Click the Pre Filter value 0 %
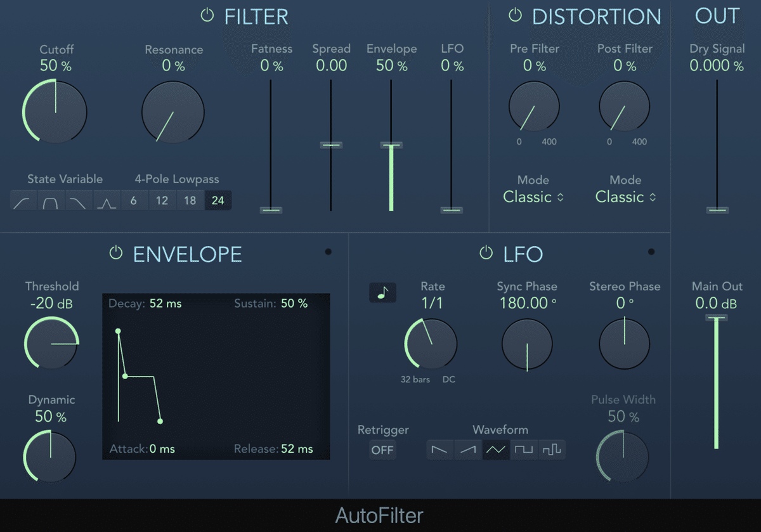Viewport: 761px width, 532px height. click(x=534, y=65)
